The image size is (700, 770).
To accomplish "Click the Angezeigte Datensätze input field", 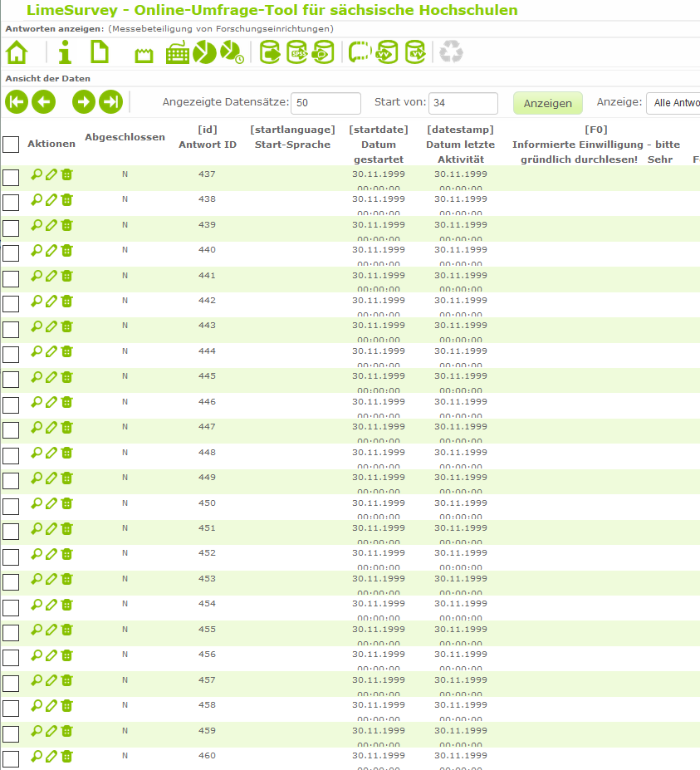I will click(x=326, y=103).
